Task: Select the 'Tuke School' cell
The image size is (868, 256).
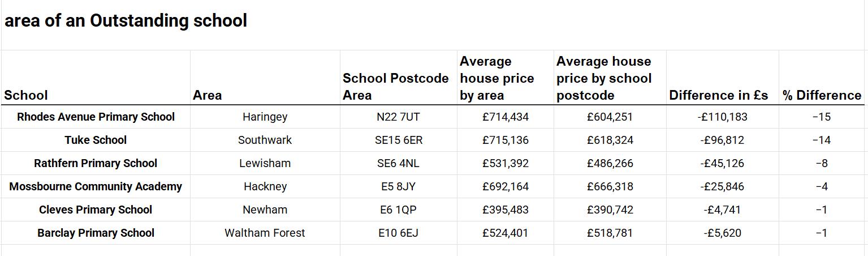Action: click(96, 140)
